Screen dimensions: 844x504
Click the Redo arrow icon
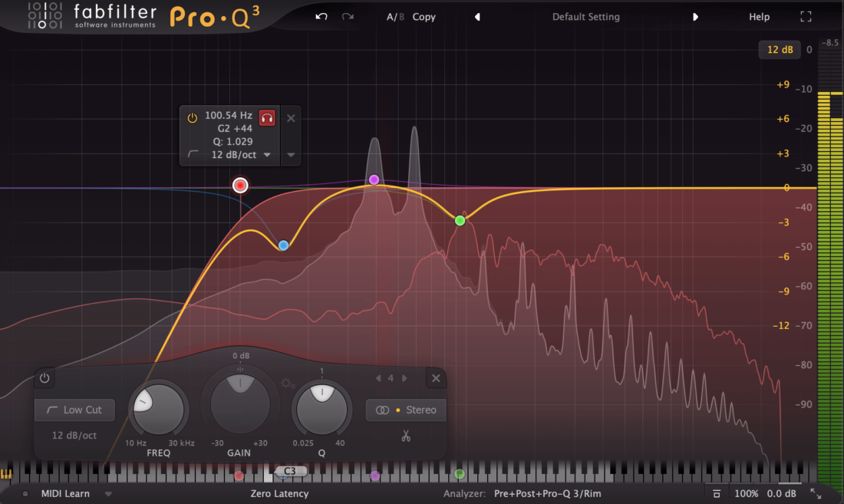[348, 17]
